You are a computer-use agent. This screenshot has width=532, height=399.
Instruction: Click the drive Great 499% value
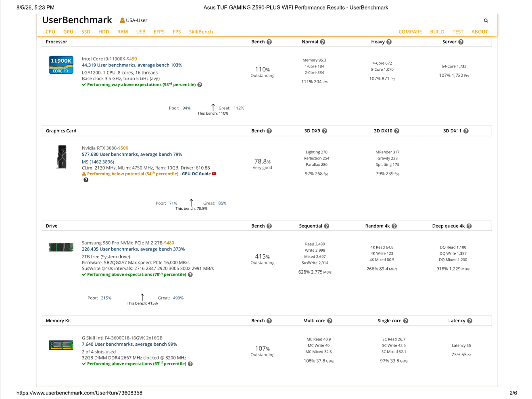[x=178, y=298]
